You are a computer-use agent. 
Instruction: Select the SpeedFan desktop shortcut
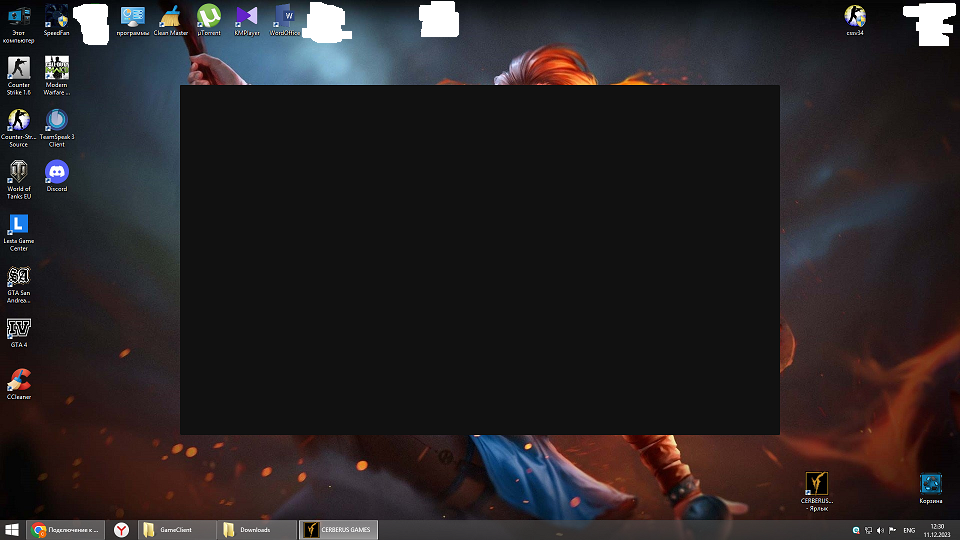coord(56,21)
